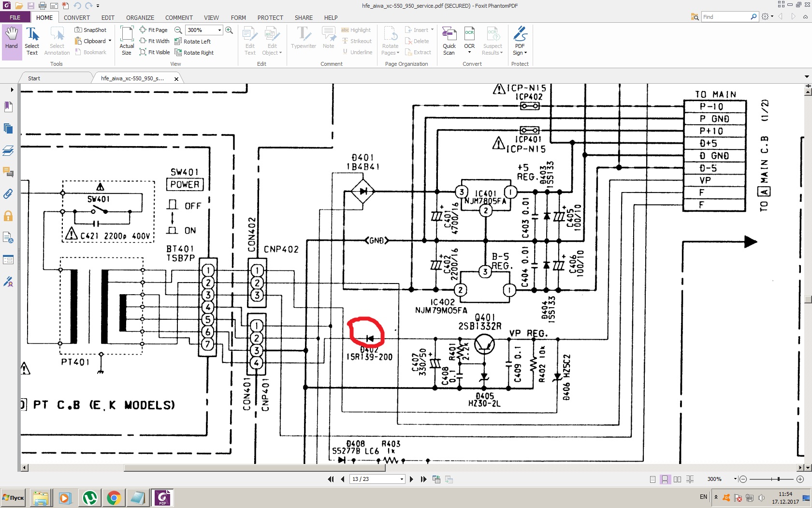Rotate the page left
This screenshot has height=508, width=812.
[192, 42]
